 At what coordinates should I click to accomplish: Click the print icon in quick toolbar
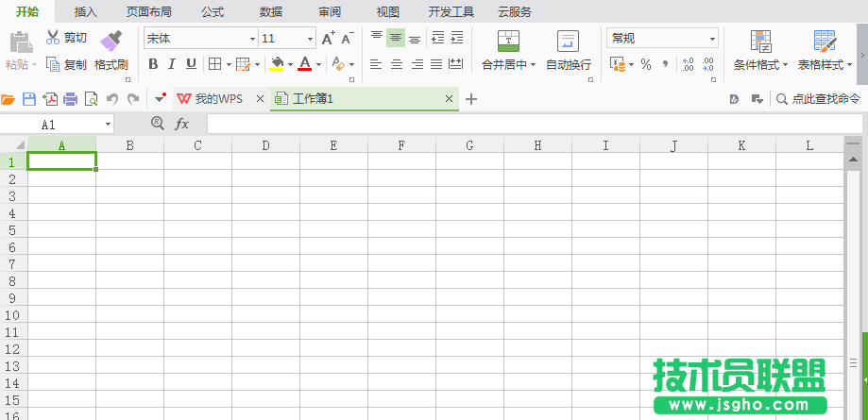71,99
